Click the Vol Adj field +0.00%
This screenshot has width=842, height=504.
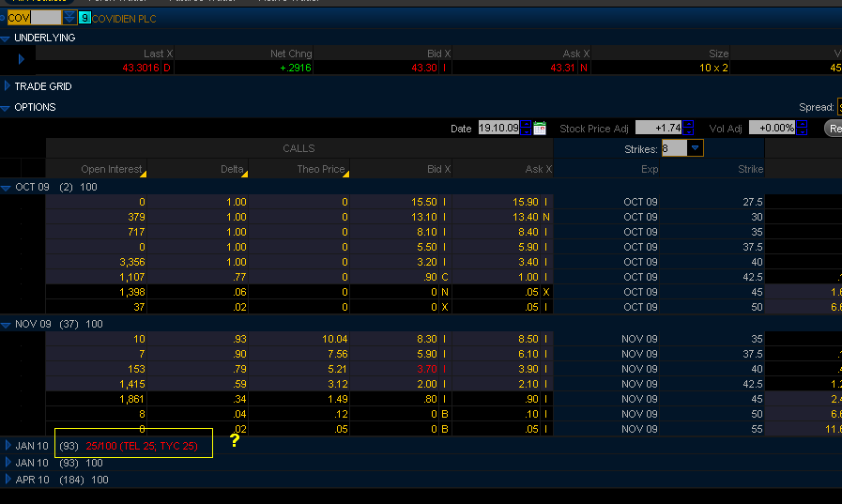[773, 128]
